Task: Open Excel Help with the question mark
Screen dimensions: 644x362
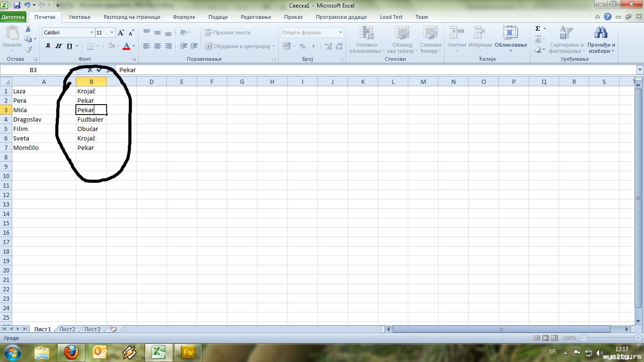Action: (608, 16)
